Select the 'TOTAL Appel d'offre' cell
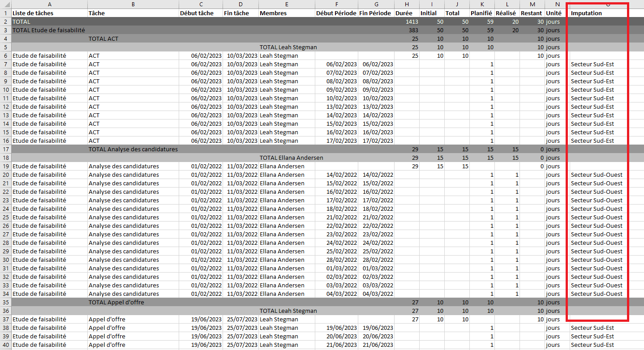This screenshot has width=644, height=350. click(x=133, y=302)
